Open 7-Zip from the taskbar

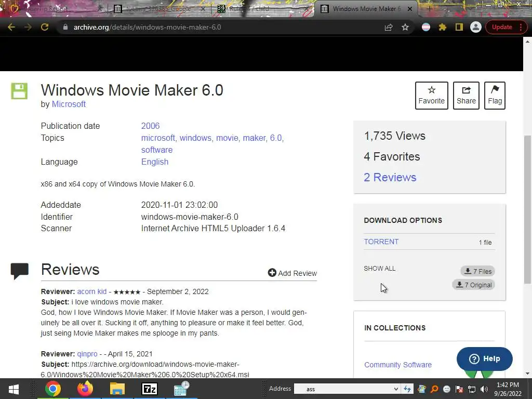[150, 389]
